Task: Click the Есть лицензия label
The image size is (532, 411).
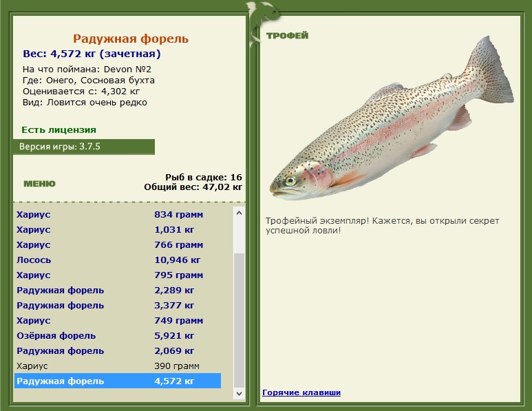Action: pyautogui.click(x=58, y=129)
